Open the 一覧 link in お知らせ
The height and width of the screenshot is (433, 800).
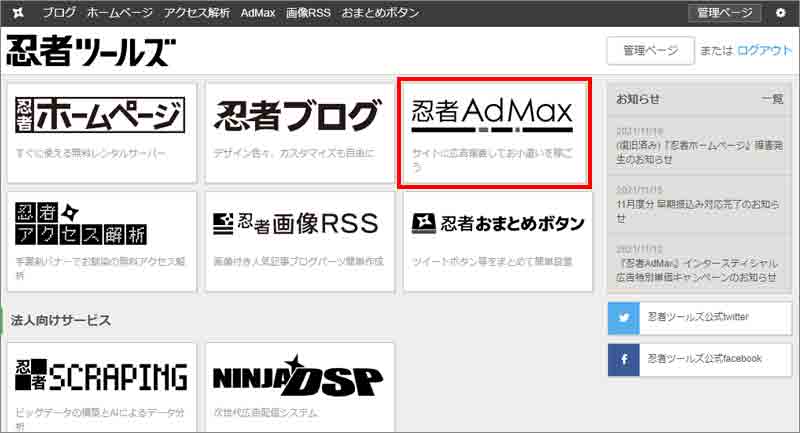(772, 99)
